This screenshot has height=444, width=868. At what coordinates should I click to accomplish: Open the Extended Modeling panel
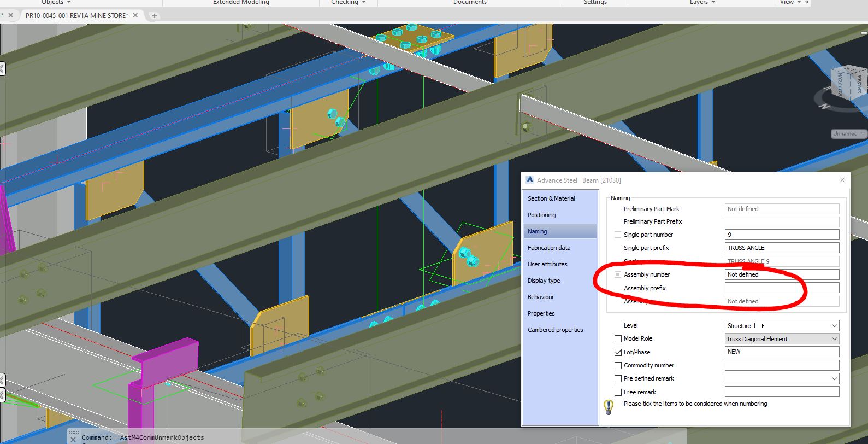pos(241,2)
